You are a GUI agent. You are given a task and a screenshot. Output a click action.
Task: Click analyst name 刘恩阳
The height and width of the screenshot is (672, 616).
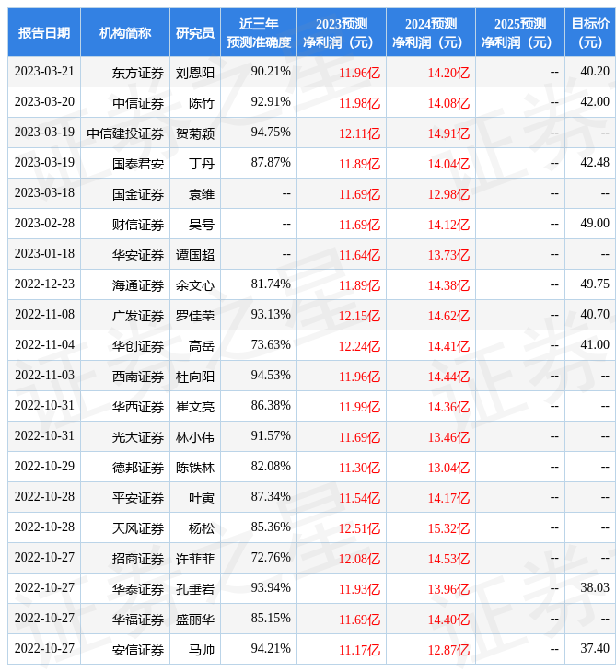pos(195,73)
